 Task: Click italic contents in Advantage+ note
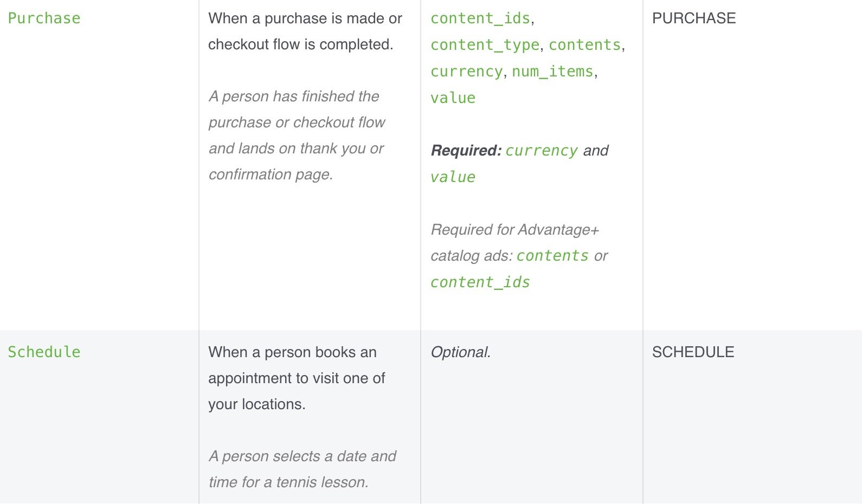552,256
